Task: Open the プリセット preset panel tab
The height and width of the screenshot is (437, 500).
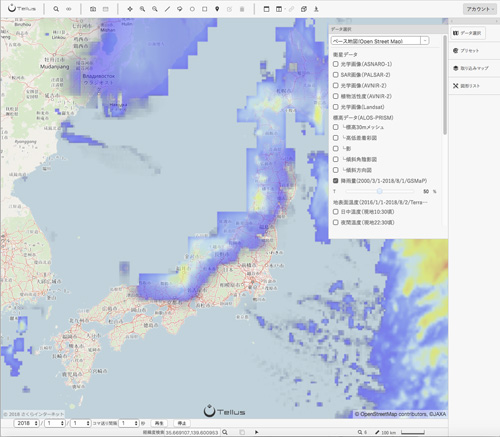Action: click(466, 51)
